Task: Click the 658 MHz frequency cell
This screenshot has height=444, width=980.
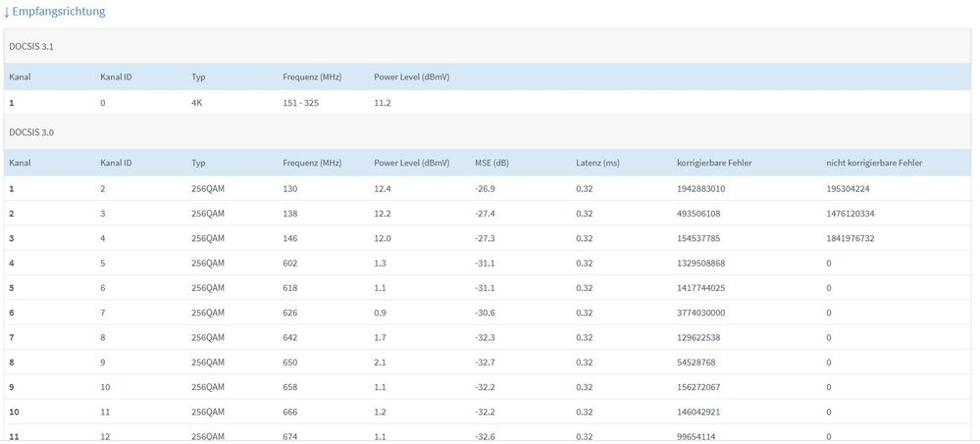Action: click(290, 387)
